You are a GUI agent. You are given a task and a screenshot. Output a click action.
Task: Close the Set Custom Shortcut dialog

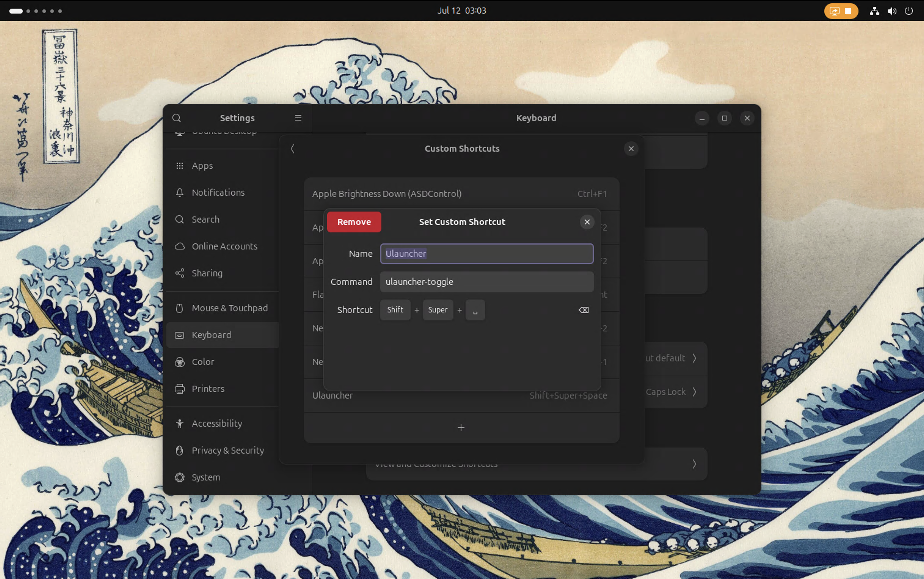coord(587,222)
